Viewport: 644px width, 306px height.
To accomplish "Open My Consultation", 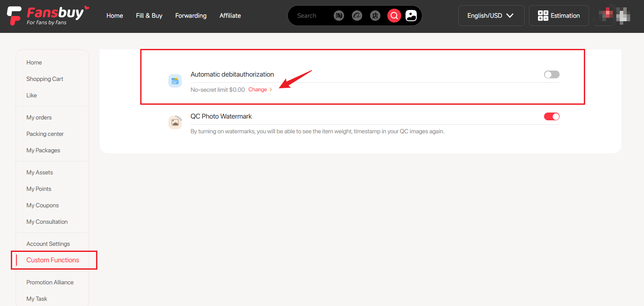I will coord(47,222).
